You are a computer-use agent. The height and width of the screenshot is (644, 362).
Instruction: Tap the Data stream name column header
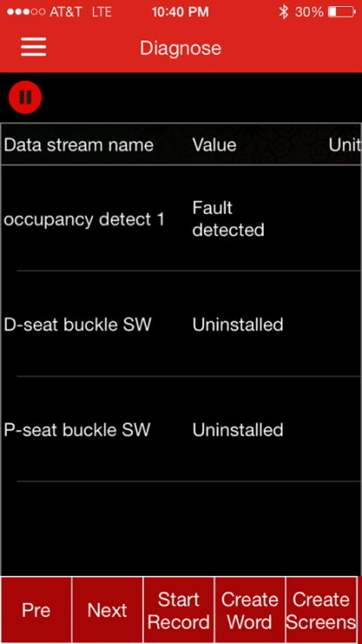pyautogui.click(x=79, y=145)
